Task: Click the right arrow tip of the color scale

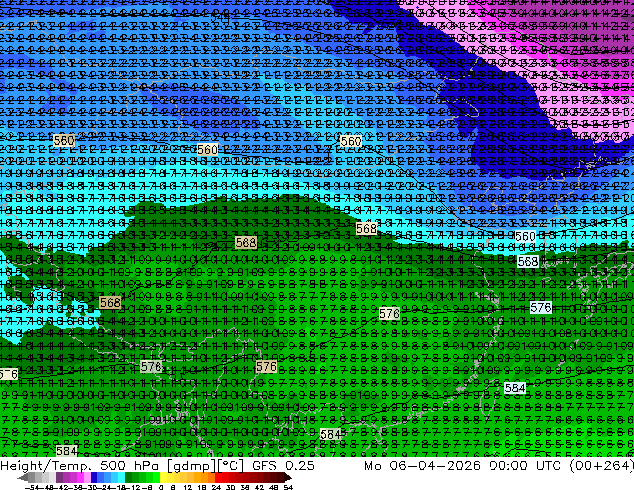Action: (x=290, y=478)
